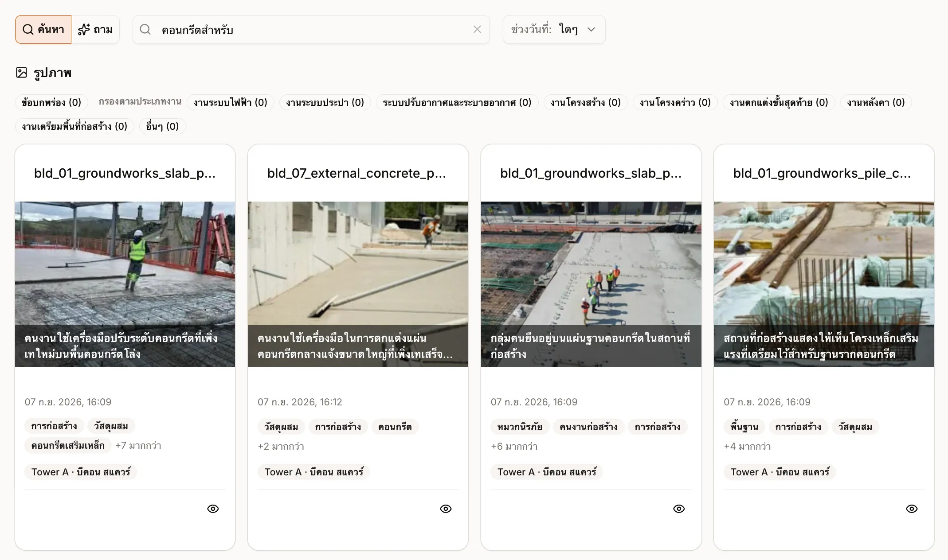Click the หมวกนิรภัย tag on third card

point(520,427)
